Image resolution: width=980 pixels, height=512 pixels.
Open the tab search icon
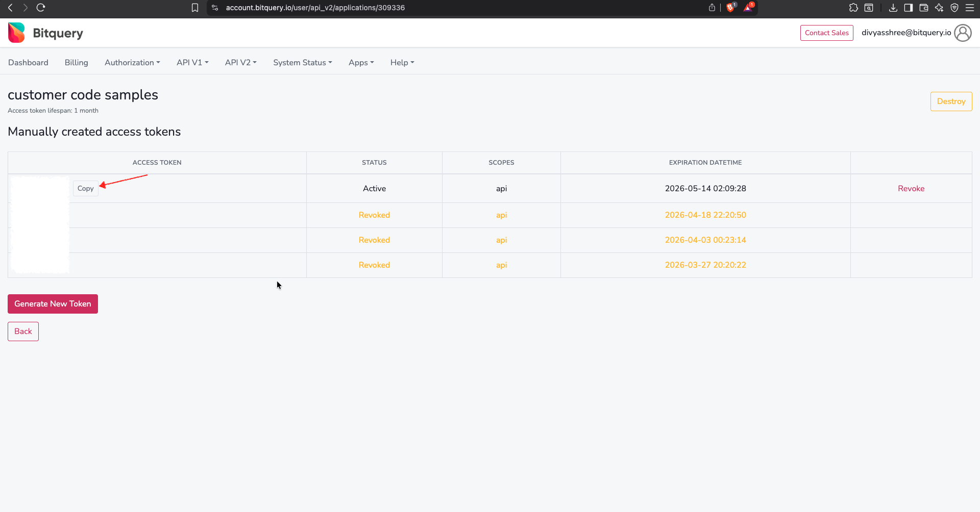tap(869, 8)
